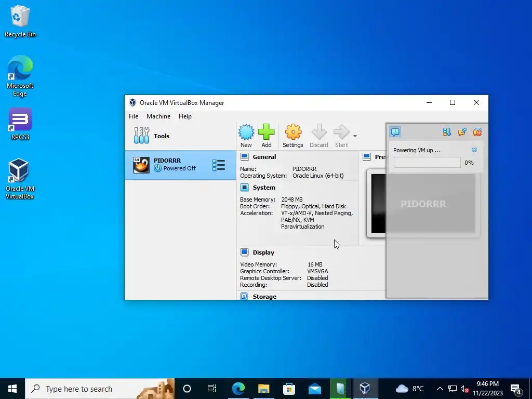Cancel the Powering VM up notification
Viewport: 532px width, 399px height.
coord(474,150)
